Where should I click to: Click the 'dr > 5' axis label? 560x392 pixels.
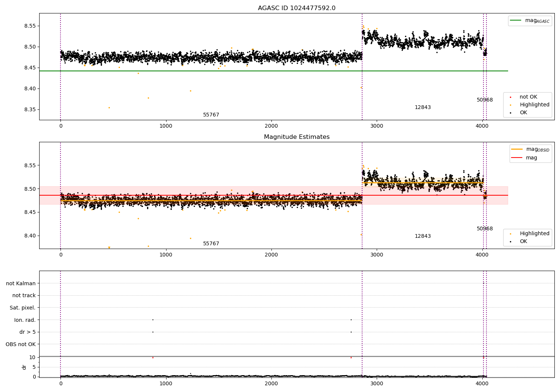tap(28, 332)
